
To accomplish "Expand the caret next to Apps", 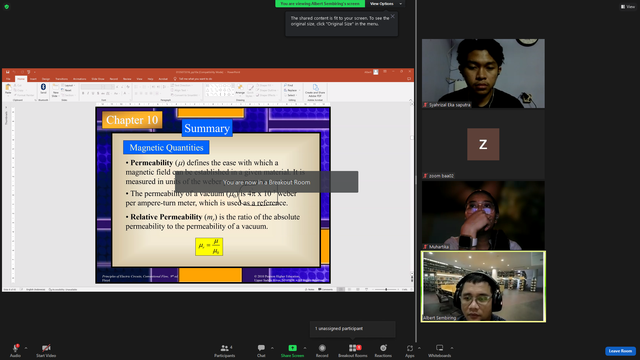I will 419,348.
